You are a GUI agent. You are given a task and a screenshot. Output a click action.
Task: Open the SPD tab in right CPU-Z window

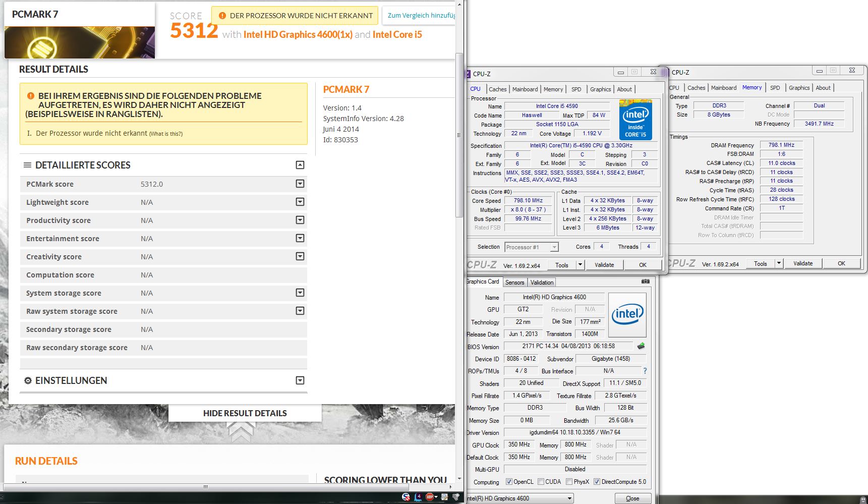[x=775, y=88]
